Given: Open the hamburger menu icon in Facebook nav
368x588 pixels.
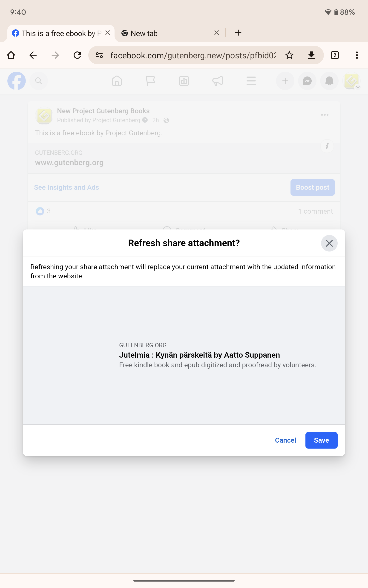Looking at the screenshot, I should (x=251, y=81).
